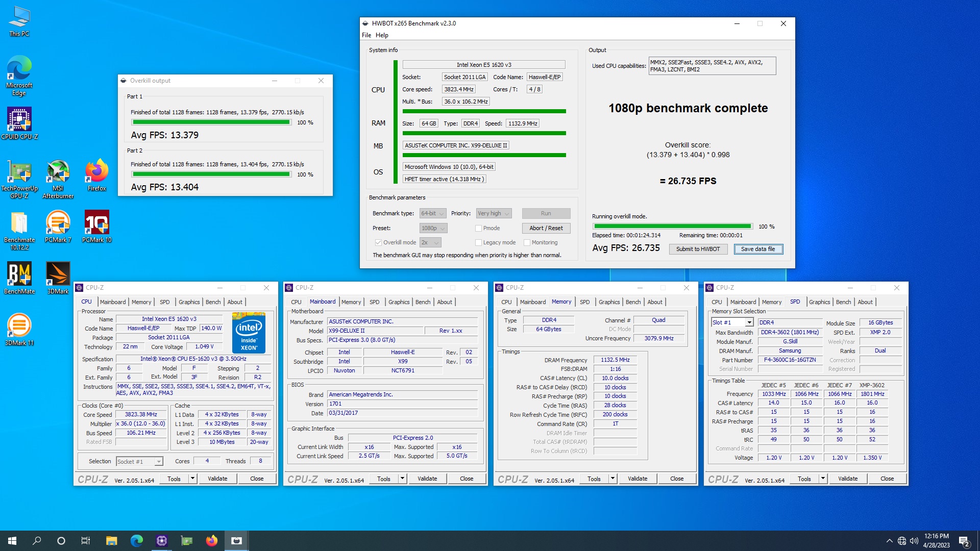
Task: Open BenchMate desktop shortcut
Action: pyautogui.click(x=19, y=278)
